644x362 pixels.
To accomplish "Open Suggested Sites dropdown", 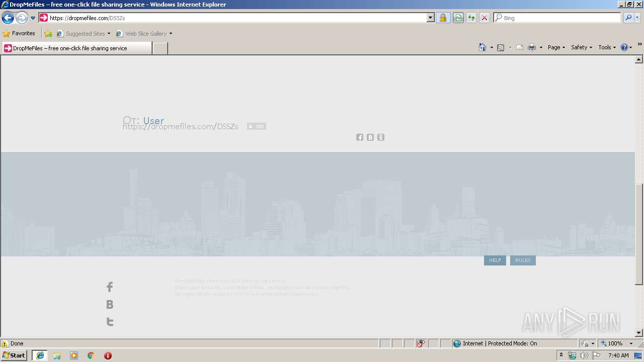I will point(83,34).
